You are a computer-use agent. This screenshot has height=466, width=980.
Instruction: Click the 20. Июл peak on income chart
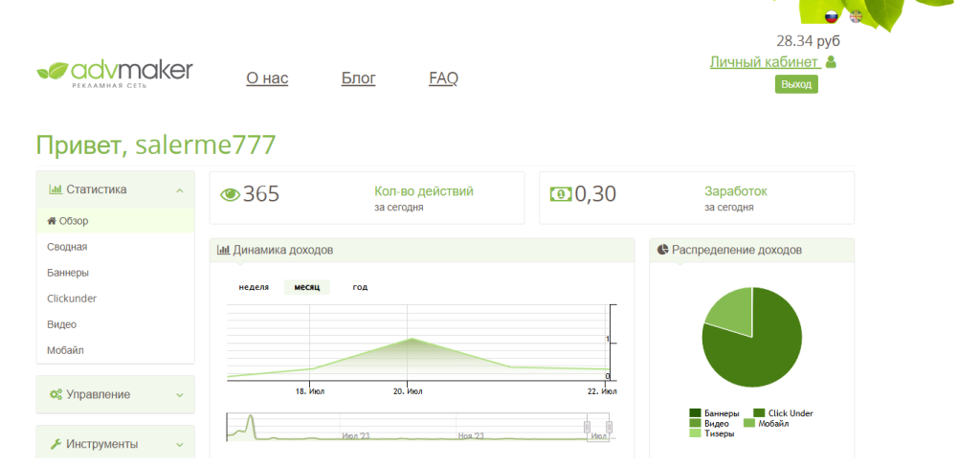[x=412, y=339]
